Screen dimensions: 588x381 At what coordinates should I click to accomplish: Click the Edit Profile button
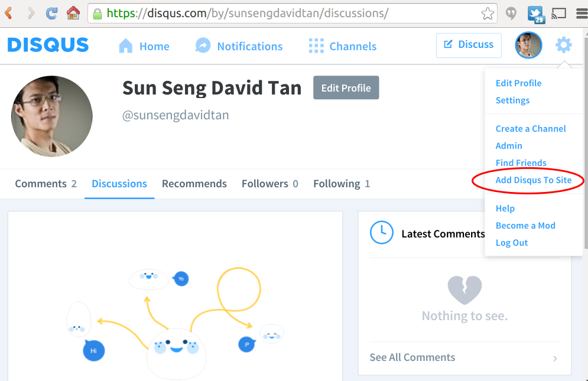pyautogui.click(x=346, y=88)
